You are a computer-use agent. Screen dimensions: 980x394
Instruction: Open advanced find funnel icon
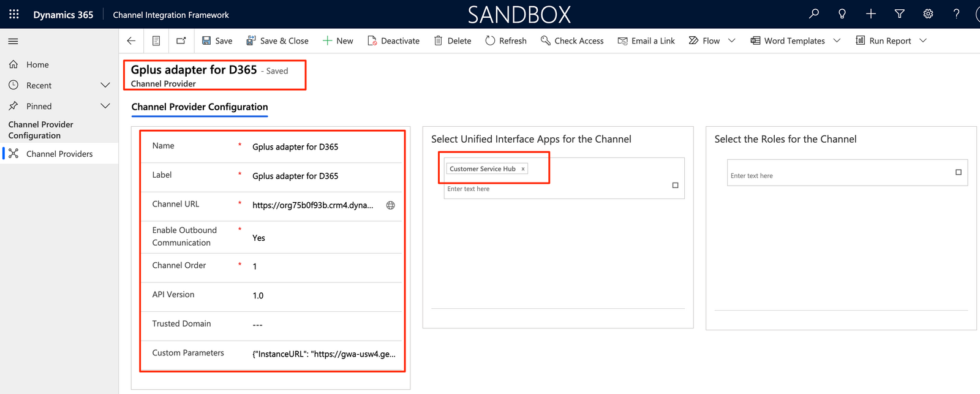(899, 13)
